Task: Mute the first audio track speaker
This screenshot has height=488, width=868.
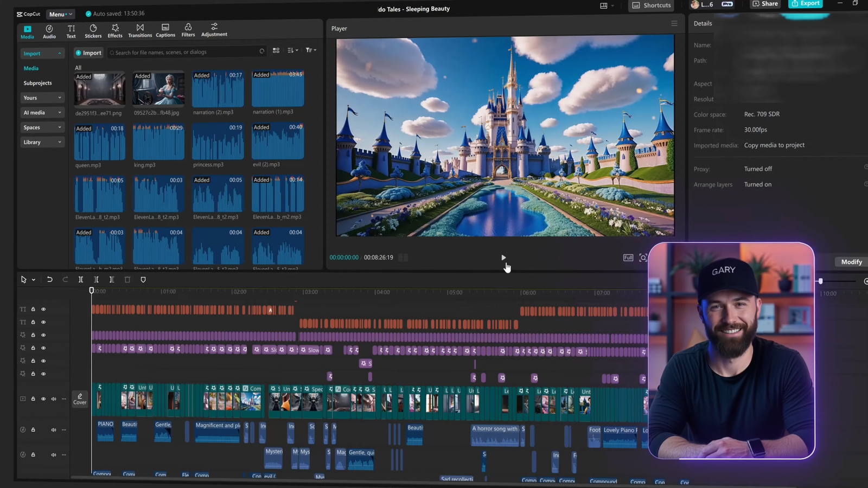Action: (x=54, y=429)
